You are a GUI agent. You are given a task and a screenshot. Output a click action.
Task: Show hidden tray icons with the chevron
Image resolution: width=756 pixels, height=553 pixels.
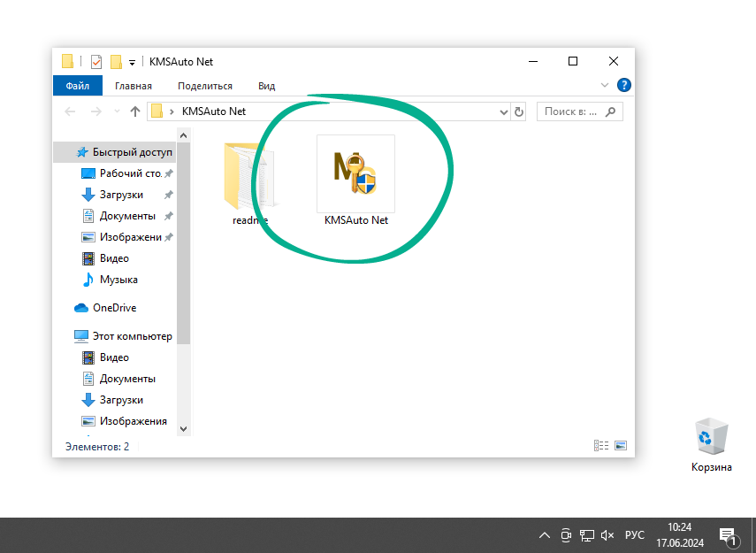click(x=545, y=535)
